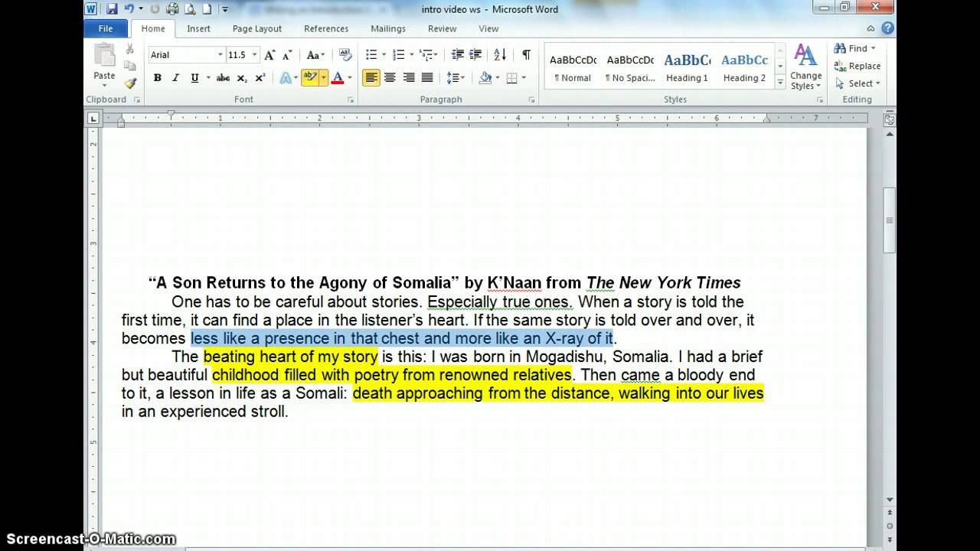Open the Line Spacing dropdown
The height and width of the screenshot is (551, 980).
coord(455,78)
